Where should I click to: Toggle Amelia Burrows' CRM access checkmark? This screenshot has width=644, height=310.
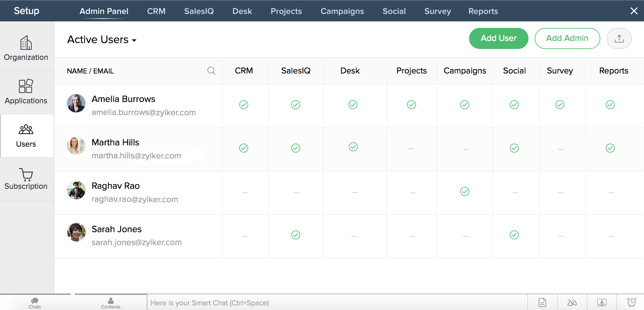click(244, 105)
